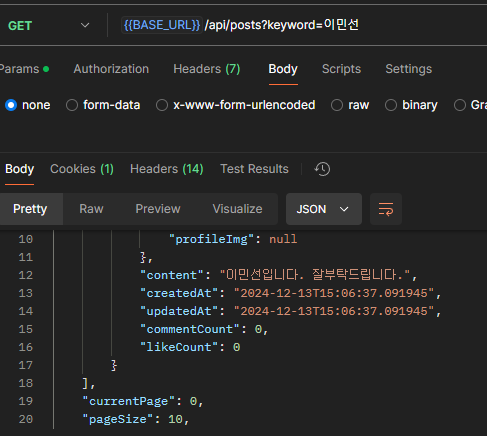Select the none body radio button

coord(11,105)
